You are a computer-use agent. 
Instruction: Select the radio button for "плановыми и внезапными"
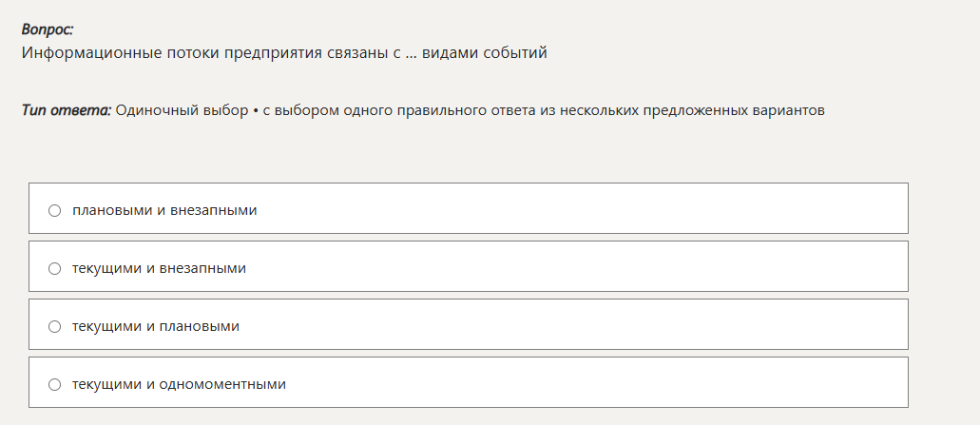55,210
